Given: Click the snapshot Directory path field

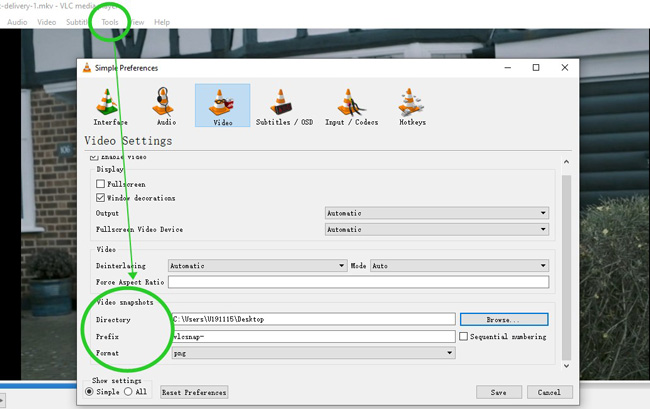Looking at the screenshot, I should (x=313, y=319).
